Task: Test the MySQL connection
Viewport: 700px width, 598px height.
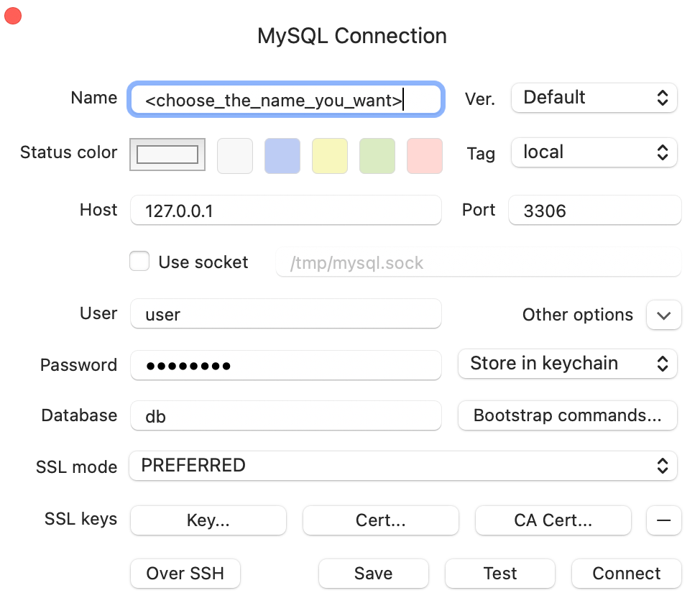Action: (500, 574)
